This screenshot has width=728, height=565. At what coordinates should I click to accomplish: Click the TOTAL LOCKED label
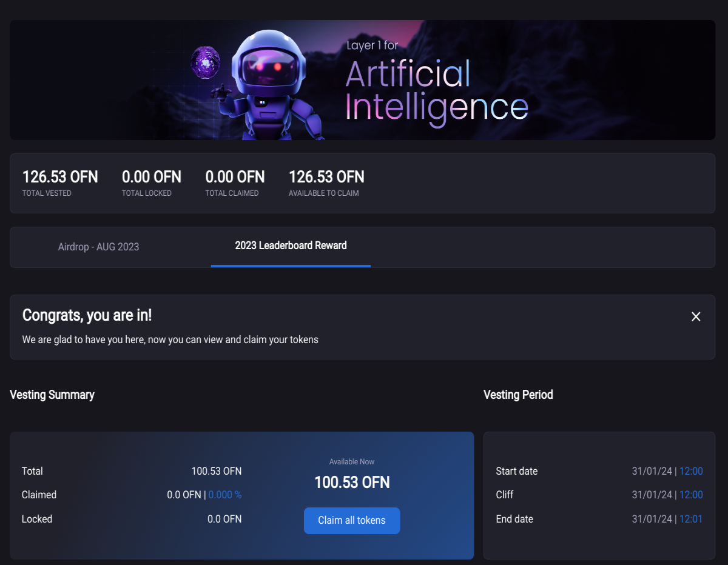tap(147, 193)
